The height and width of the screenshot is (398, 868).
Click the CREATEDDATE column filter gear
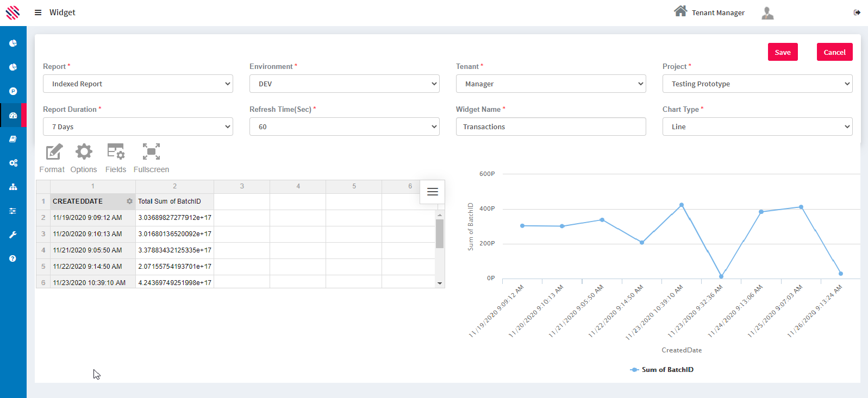click(x=129, y=201)
